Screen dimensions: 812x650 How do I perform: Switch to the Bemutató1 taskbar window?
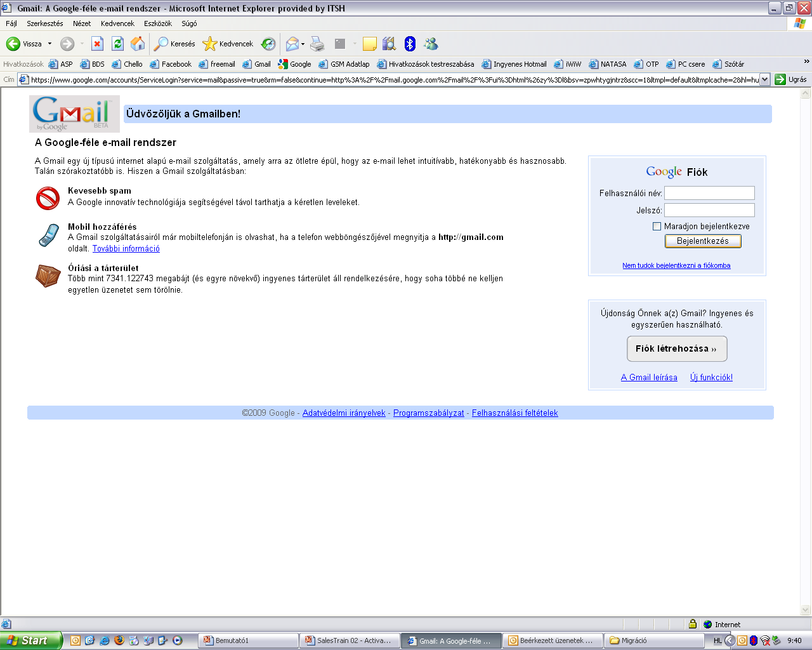(249, 640)
